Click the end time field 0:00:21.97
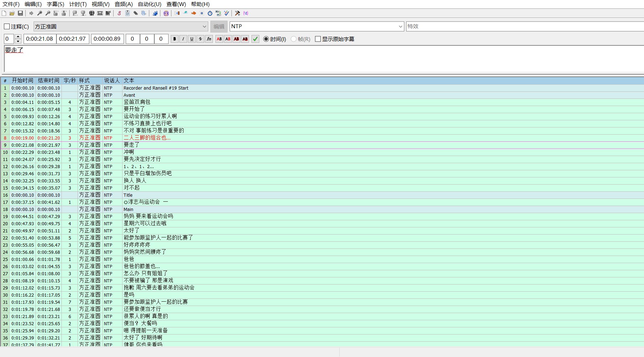The width and height of the screenshot is (644, 357). pos(73,39)
